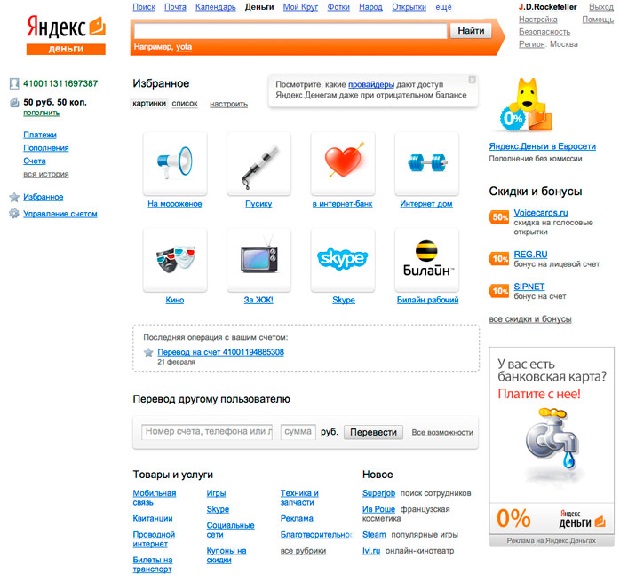618x576 pixels.
Task: Click the Яндекс Деньги logo
Action: point(66,35)
